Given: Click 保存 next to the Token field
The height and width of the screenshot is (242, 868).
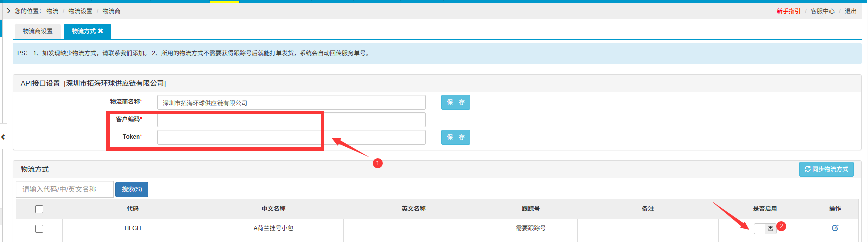Looking at the screenshot, I should (x=455, y=137).
